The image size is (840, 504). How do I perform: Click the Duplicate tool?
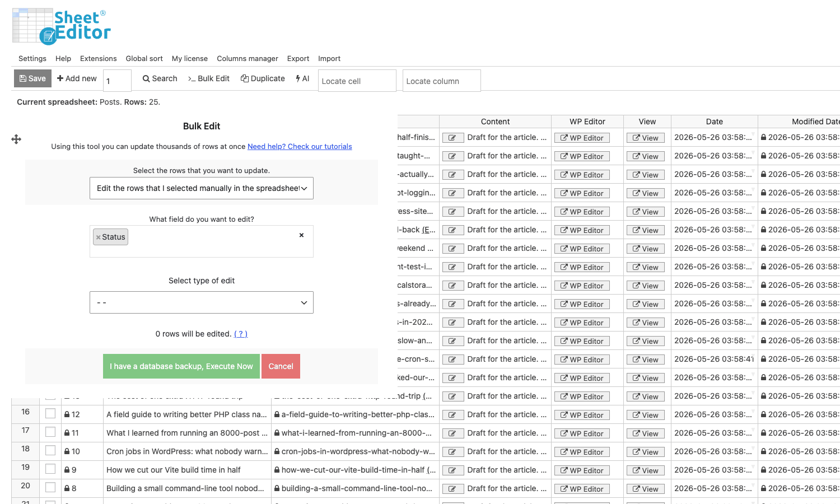coord(263,78)
